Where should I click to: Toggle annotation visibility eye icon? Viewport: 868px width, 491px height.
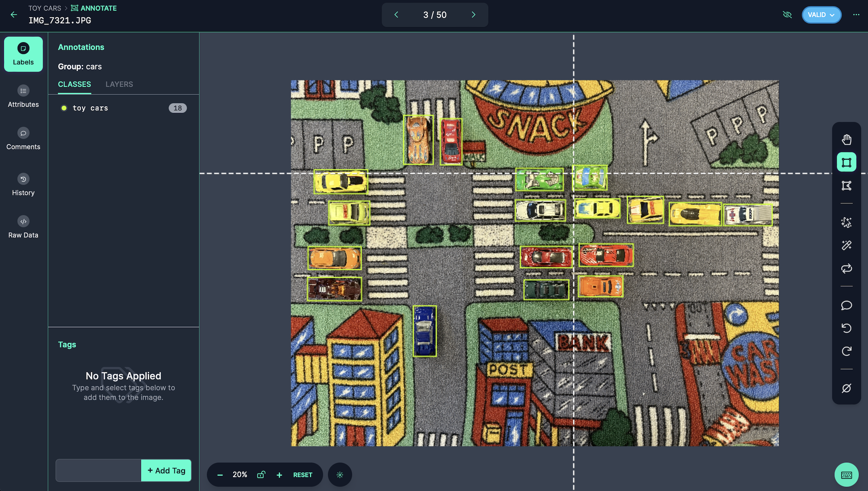787,15
